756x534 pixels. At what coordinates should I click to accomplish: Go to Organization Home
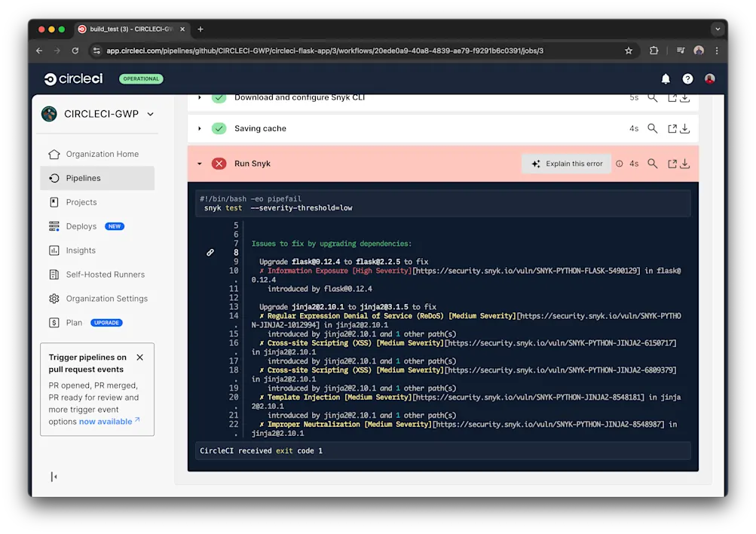pos(97,154)
